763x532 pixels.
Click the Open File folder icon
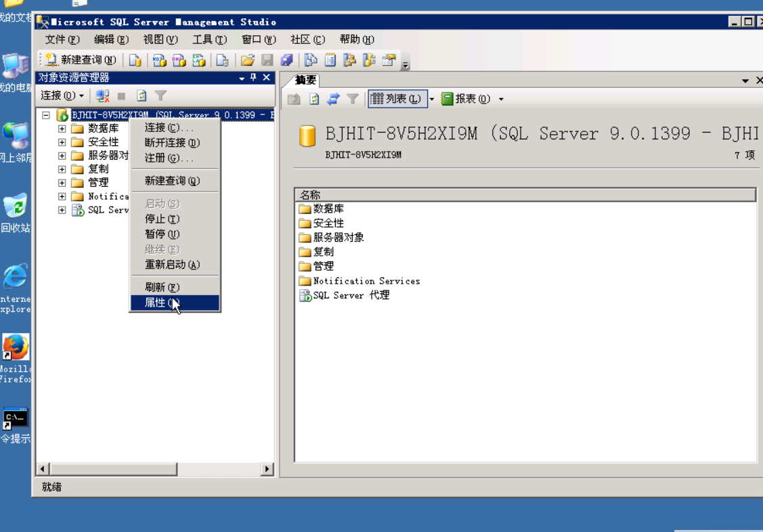pyautogui.click(x=248, y=60)
